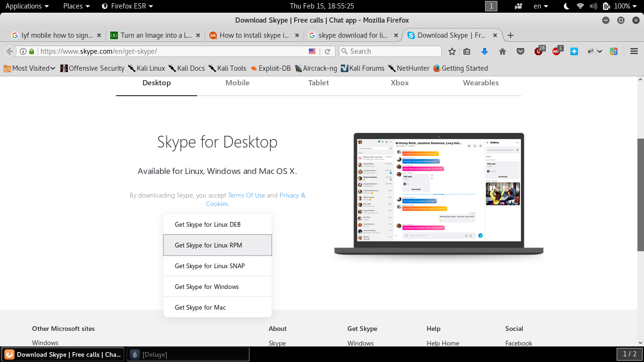644x362 pixels.
Task: Click the Pocket icon in the toolbar
Action: tap(520, 51)
